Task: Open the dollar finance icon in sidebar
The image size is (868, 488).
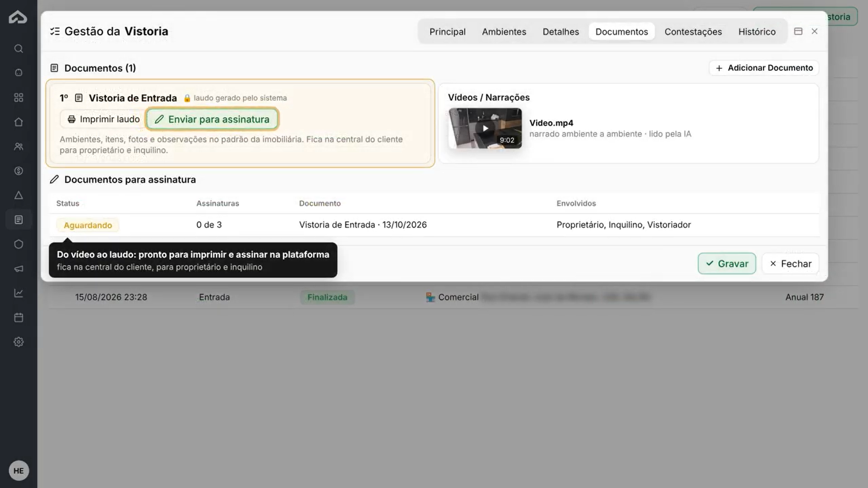Action: pos(19,171)
